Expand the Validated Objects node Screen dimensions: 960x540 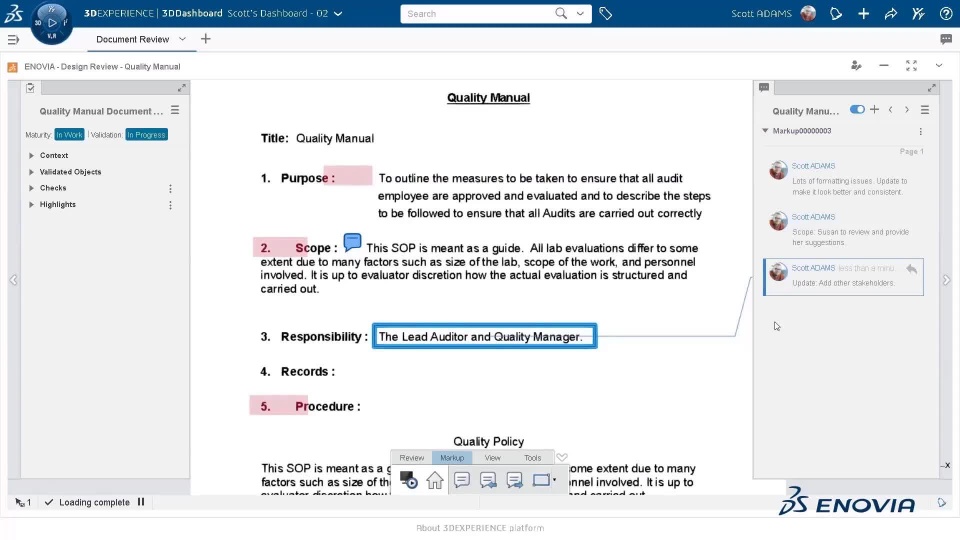pyautogui.click(x=31, y=172)
